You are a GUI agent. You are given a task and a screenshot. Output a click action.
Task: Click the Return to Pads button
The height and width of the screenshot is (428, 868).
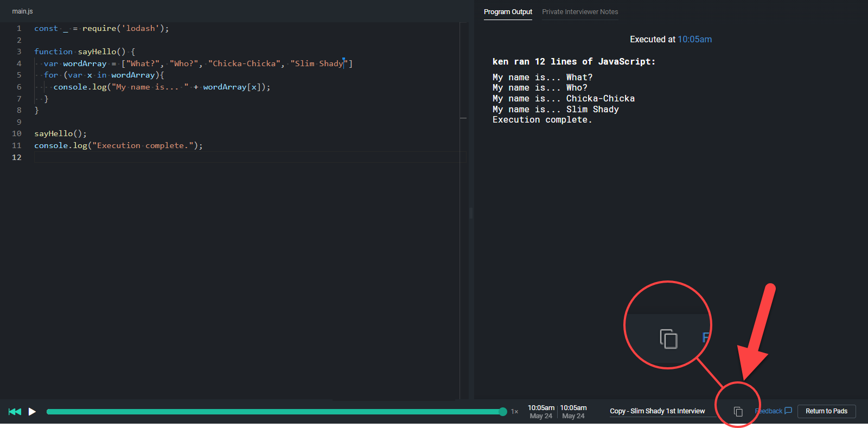[826, 411]
